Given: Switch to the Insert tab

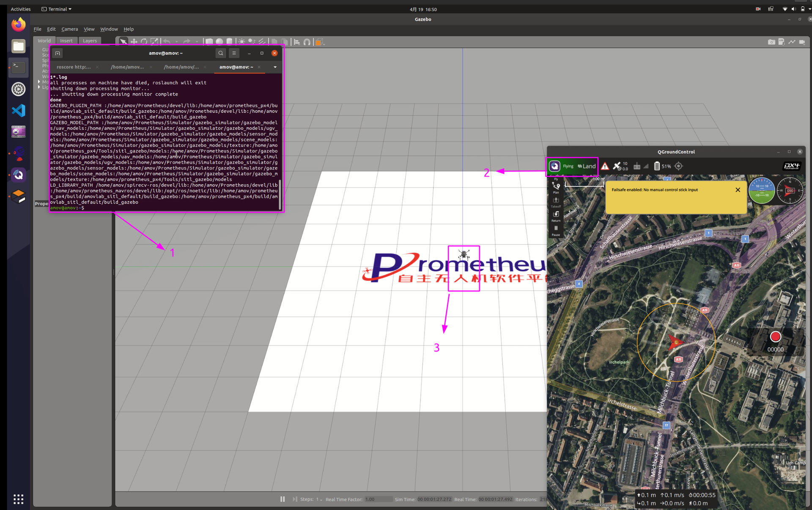Looking at the screenshot, I should pos(66,41).
